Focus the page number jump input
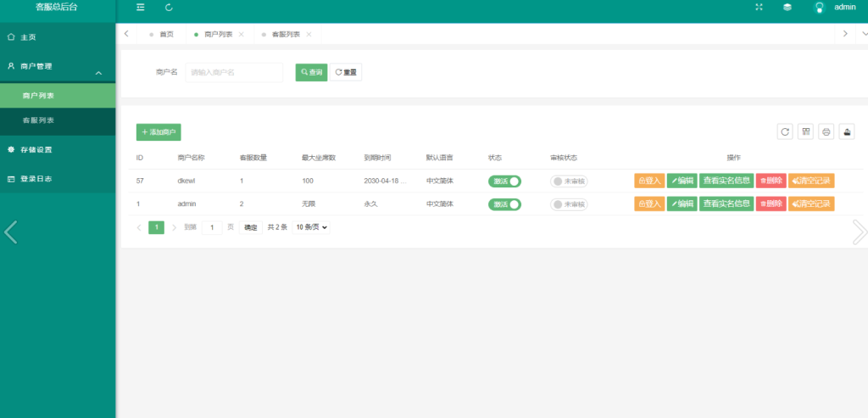Image resolution: width=868 pixels, height=418 pixels. (x=212, y=227)
